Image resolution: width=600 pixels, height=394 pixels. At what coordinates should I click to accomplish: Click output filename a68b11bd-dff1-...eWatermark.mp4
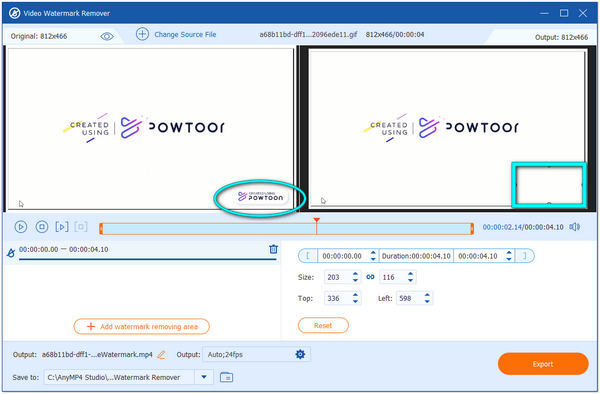[97, 355]
